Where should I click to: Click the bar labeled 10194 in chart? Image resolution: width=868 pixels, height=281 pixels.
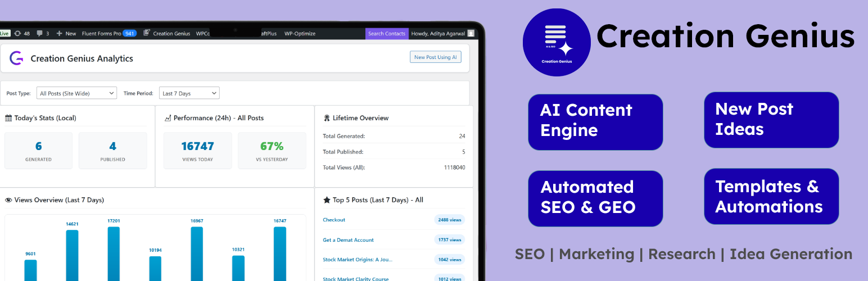pos(155,269)
